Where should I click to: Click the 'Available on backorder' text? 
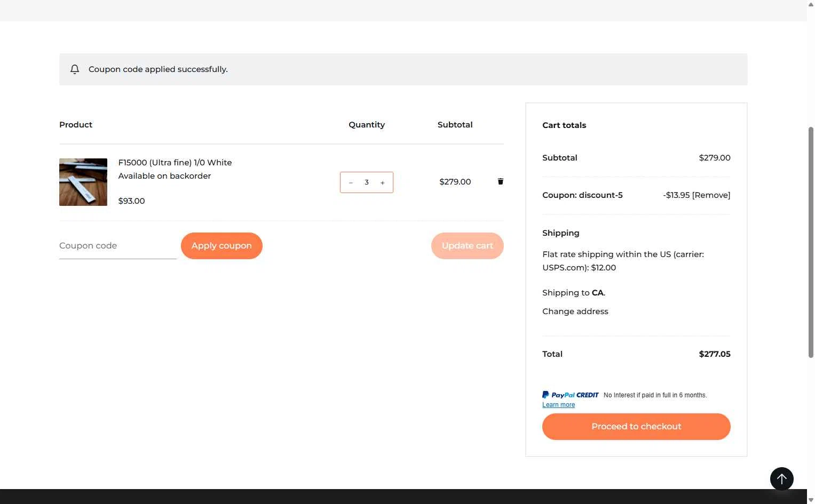164,176
